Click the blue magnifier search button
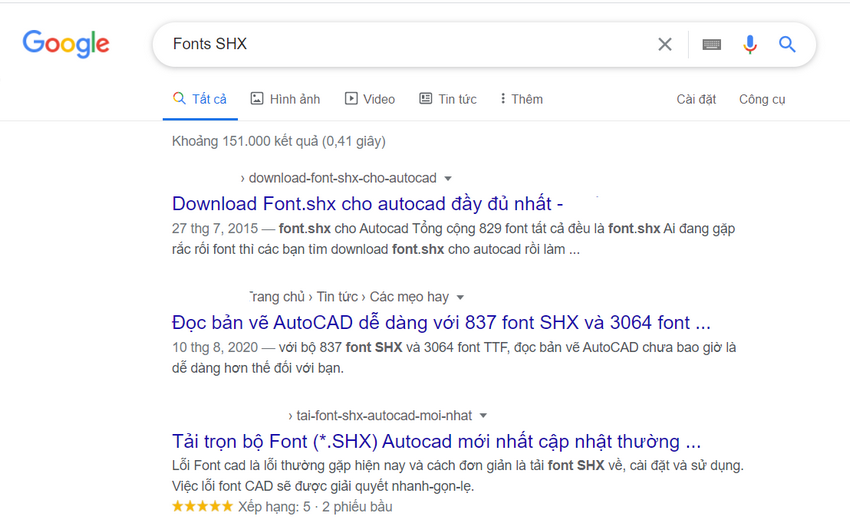 coord(787,44)
